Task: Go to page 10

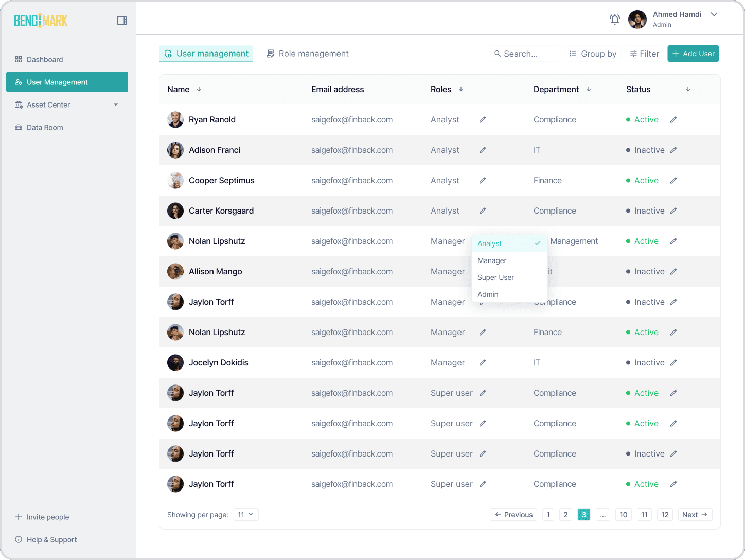Action: (x=624, y=515)
